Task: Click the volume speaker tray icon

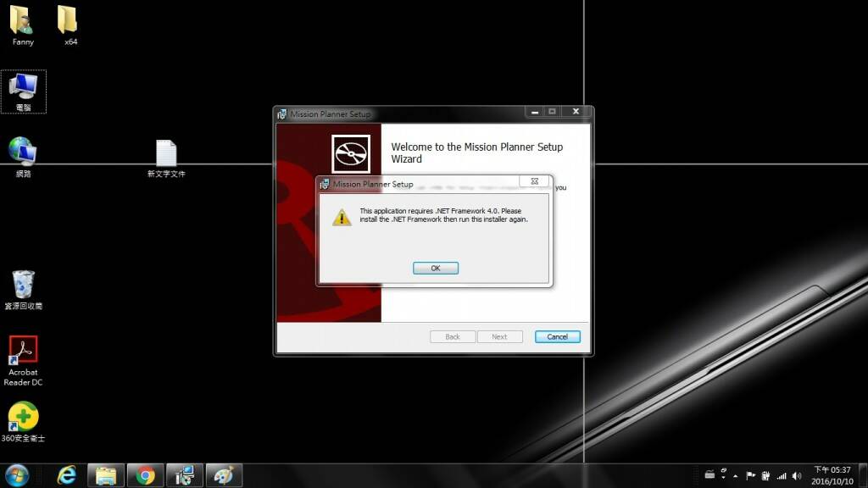Action: point(797,476)
